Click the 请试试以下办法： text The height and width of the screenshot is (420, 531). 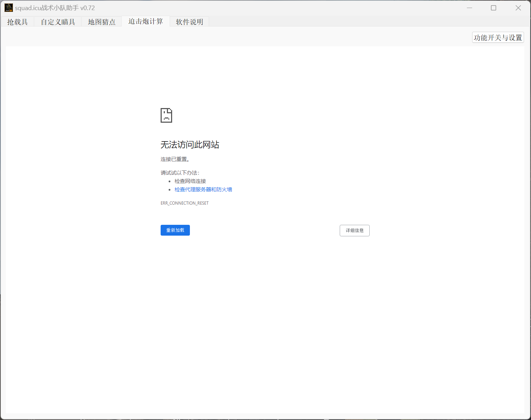tap(180, 173)
